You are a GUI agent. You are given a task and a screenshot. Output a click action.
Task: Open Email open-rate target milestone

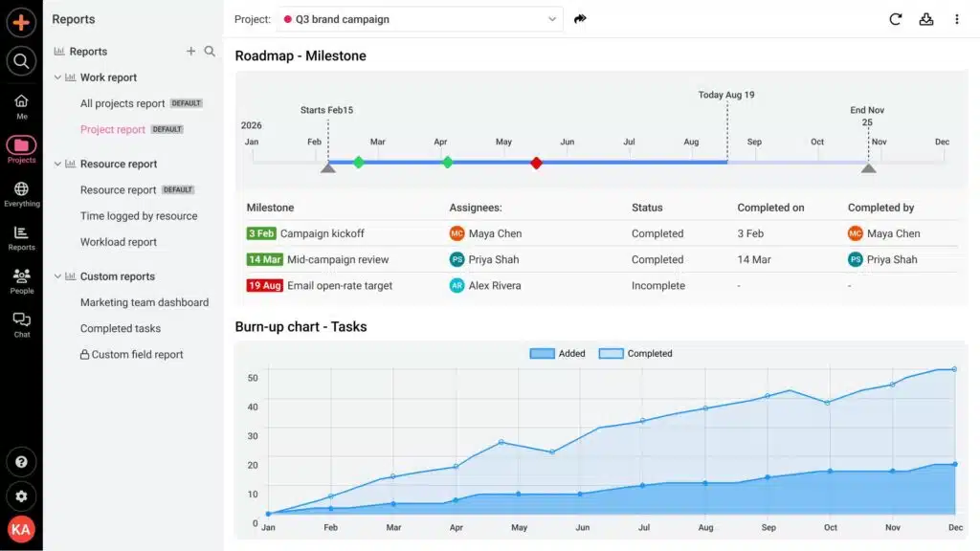coord(340,285)
